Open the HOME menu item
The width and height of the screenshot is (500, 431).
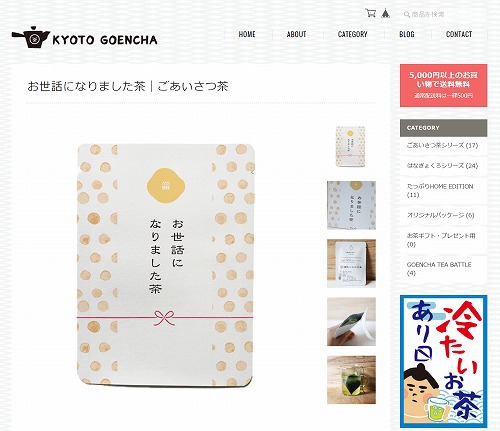[x=247, y=34]
